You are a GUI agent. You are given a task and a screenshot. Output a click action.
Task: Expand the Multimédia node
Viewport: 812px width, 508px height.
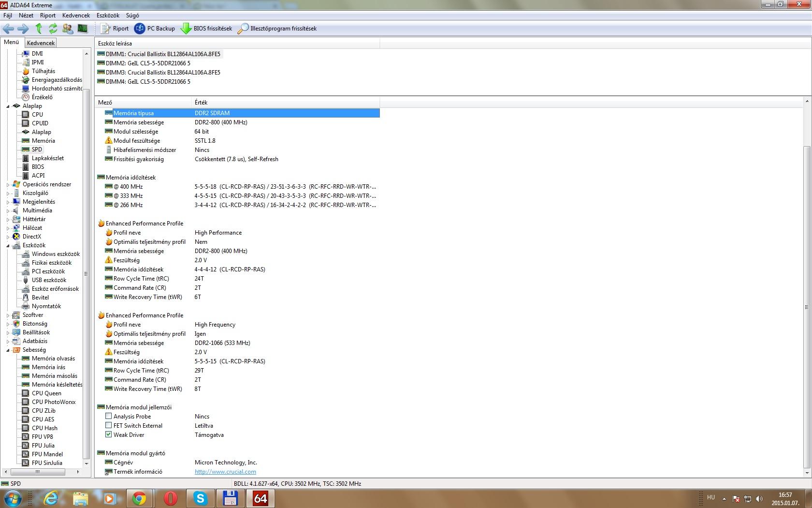point(8,210)
